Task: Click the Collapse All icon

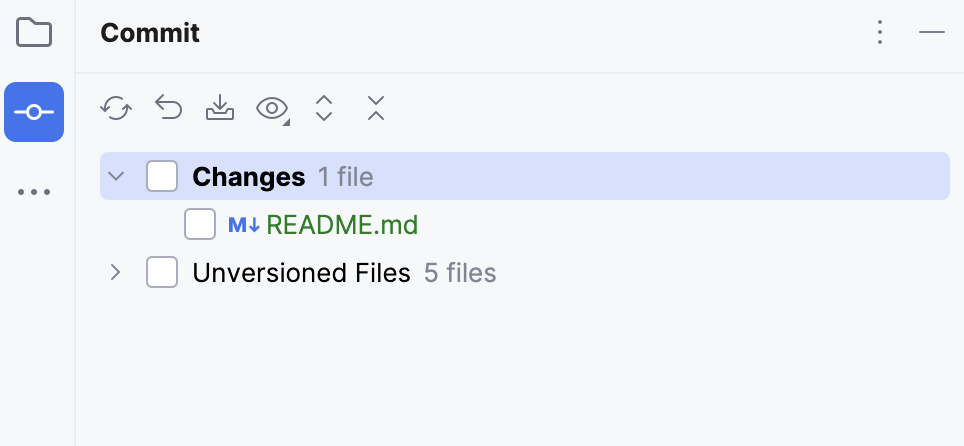Action: pyautogui.click(x=375, y=108)
